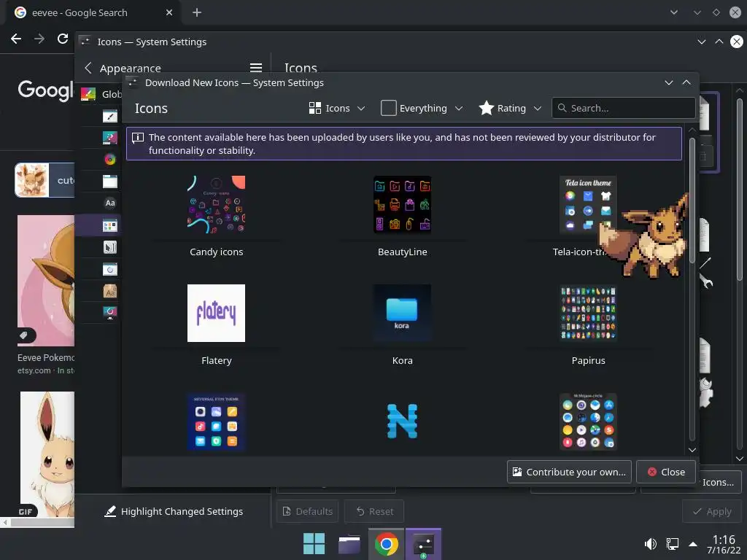The width and height of the screenshot is (747, 560).
Task: Open Cursors sidebar icon
Action: (x=110, y=247)
